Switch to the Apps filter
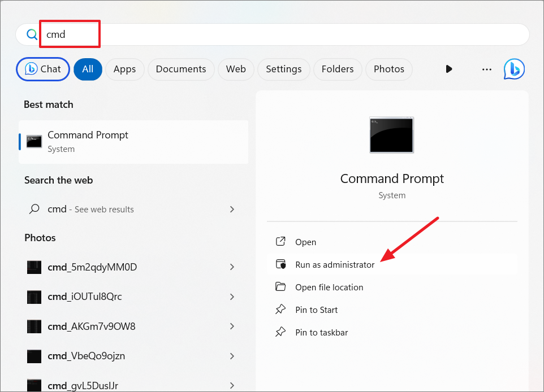This screenshot has width=544, height=392. [124, 69]
